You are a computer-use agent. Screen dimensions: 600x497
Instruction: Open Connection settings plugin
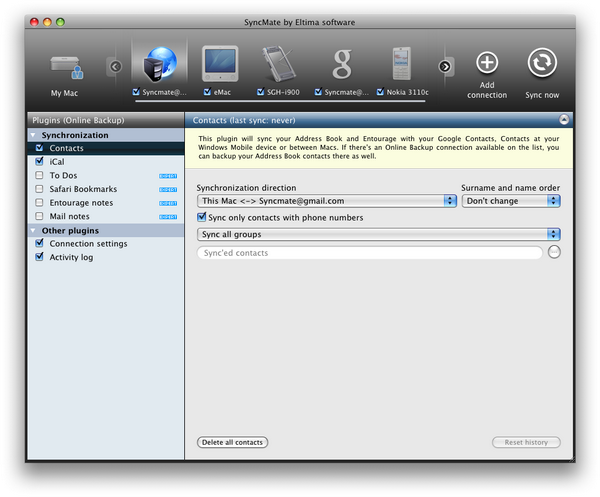(106, 243)
